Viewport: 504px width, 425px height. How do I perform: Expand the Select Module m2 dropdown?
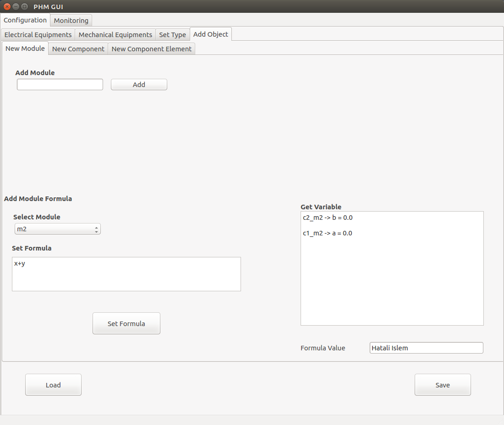click(x=58, y=229)
